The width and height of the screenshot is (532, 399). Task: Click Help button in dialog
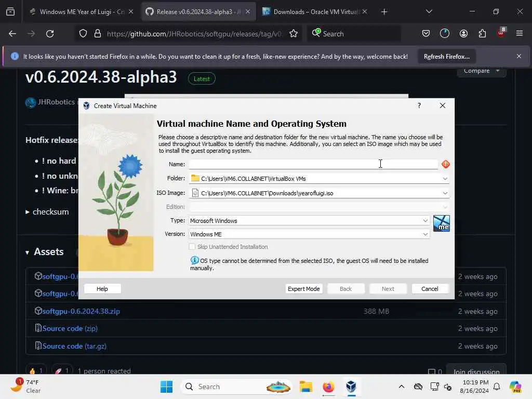coord(102,289)
